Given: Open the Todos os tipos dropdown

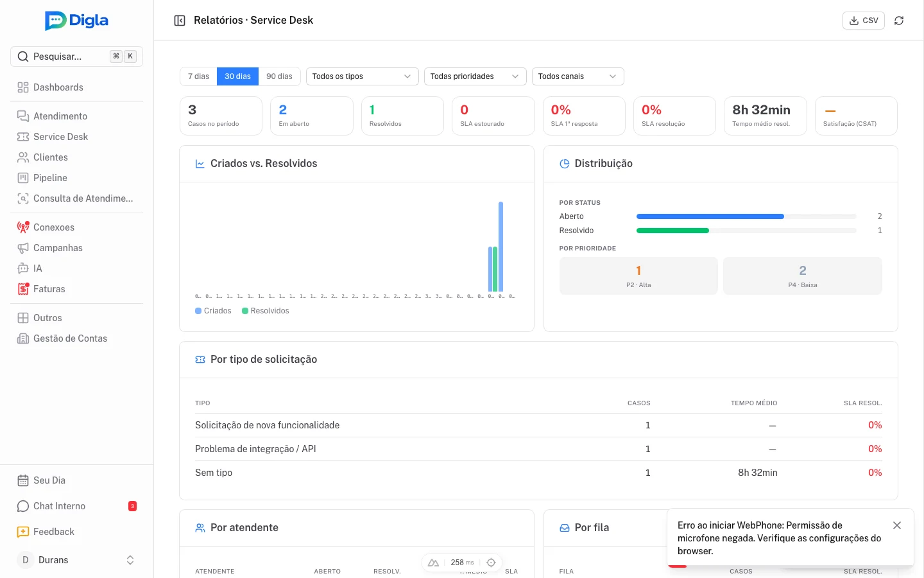Looking at the screenshot, I should [x=363, y=76].
